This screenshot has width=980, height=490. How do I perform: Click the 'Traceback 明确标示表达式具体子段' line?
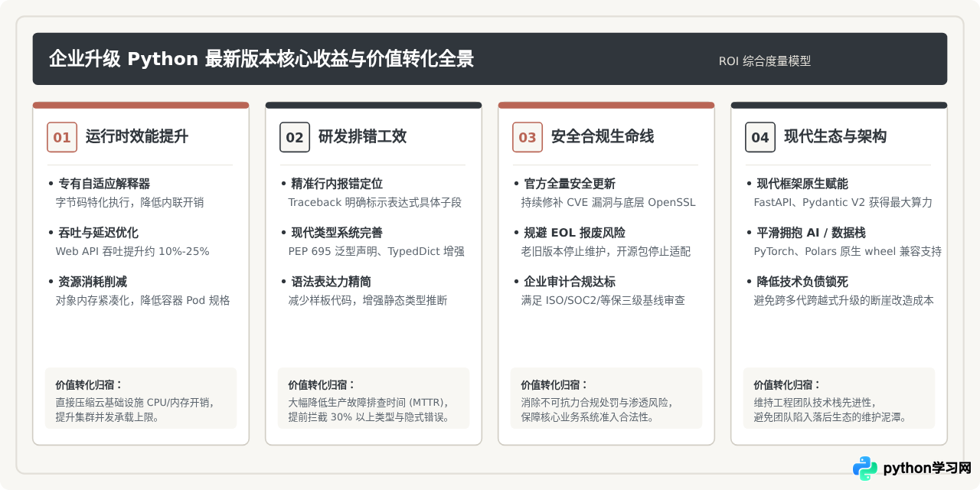375,203
